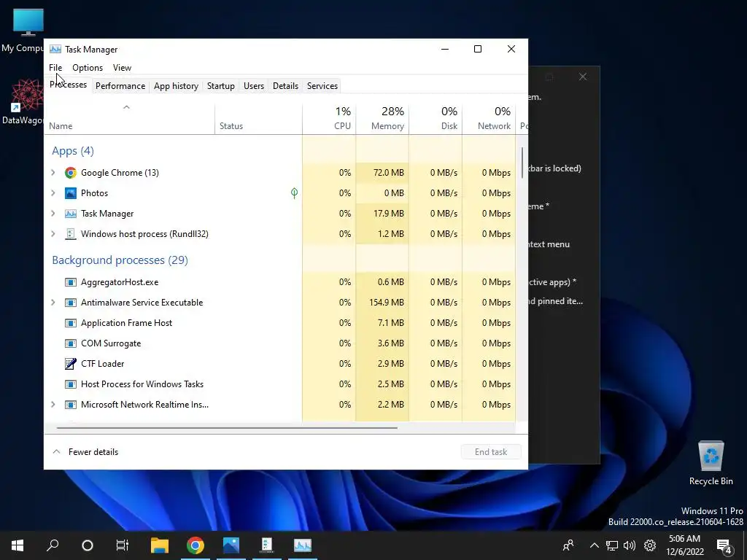Switch to the Details tab

pyautogui.click(x=285, y=86)
